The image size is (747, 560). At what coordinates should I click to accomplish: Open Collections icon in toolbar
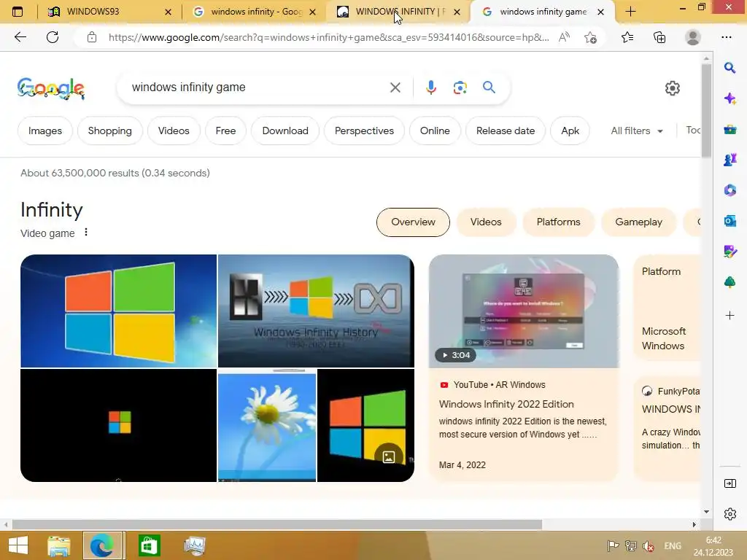pos(659,37)
